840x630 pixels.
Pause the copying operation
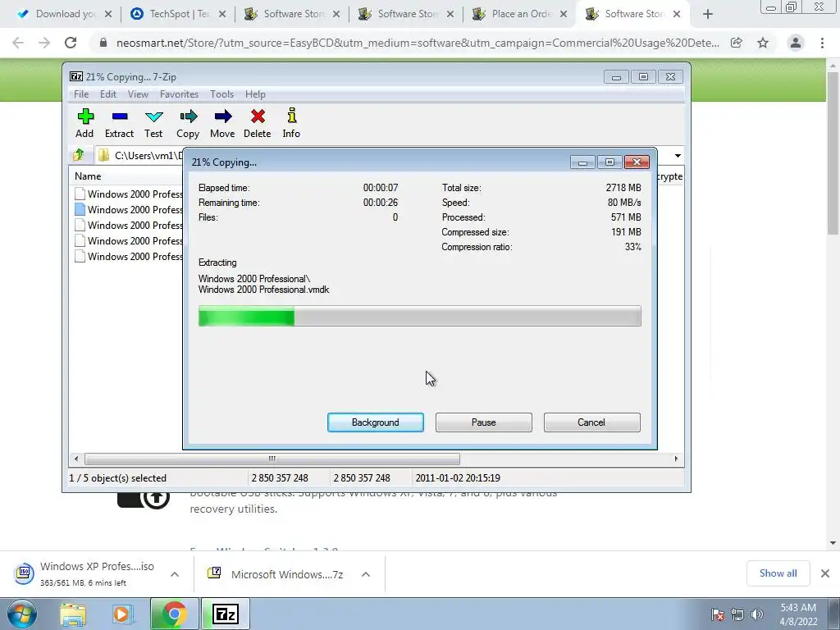coord(484,422)
